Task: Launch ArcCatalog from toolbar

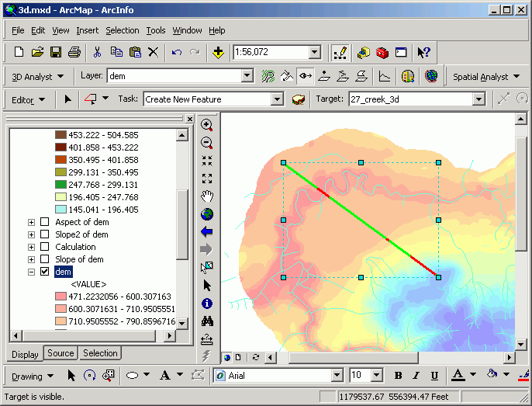Action: [x=364, y=53]
